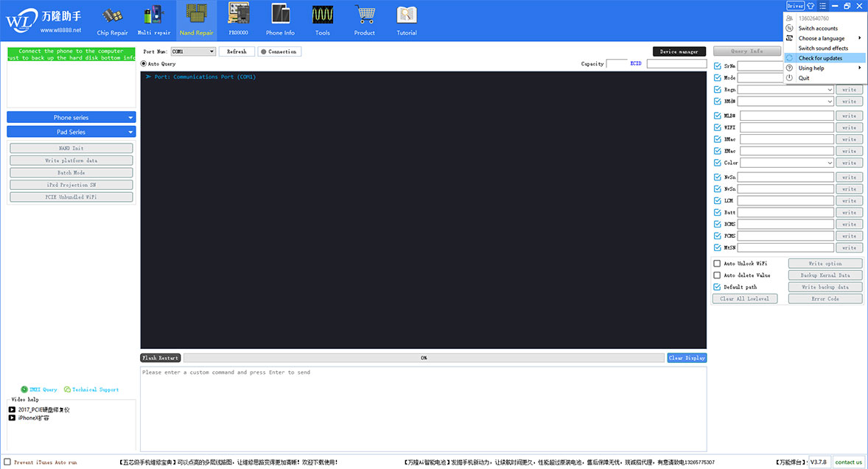Enable the Auto Unlock WiFi checkbox
This screenshot has width=868, height=469.
pyautogui.click(x=718, y=264)
